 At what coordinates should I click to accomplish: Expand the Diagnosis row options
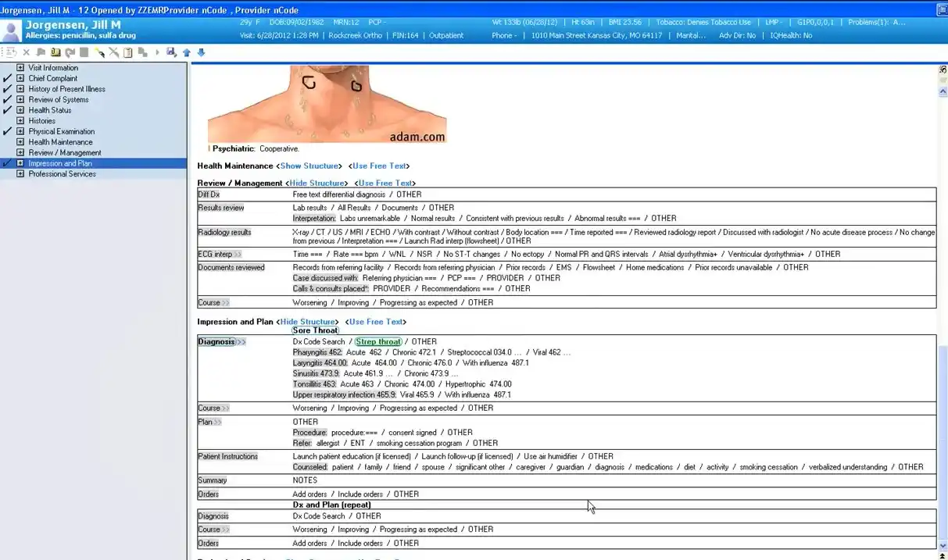[241, 341]
